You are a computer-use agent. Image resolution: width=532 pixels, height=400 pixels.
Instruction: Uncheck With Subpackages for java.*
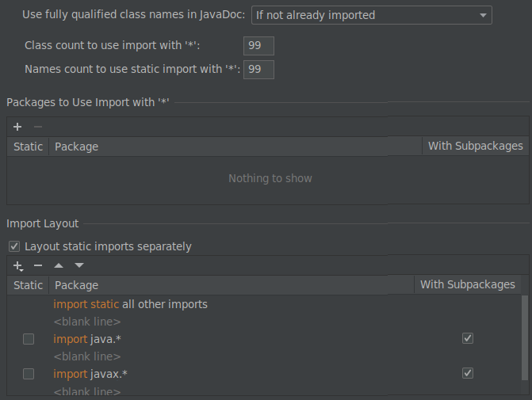(x=468, y=339)
